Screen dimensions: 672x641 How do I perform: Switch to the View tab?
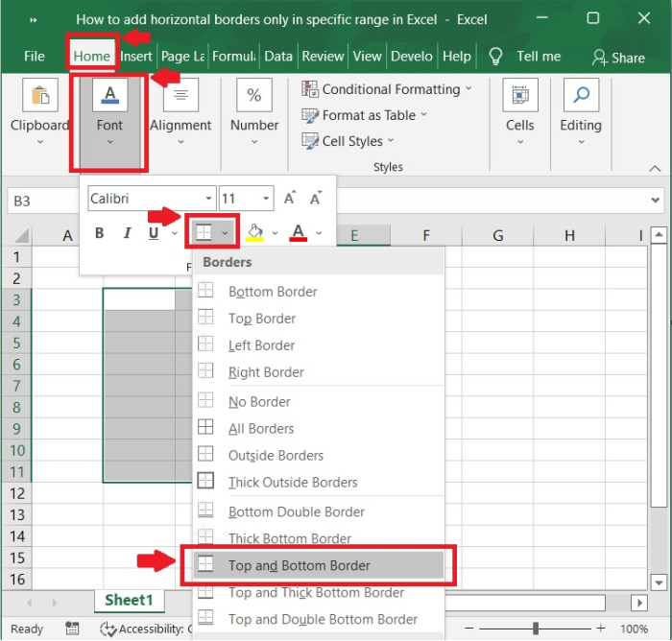click(367, 56)
